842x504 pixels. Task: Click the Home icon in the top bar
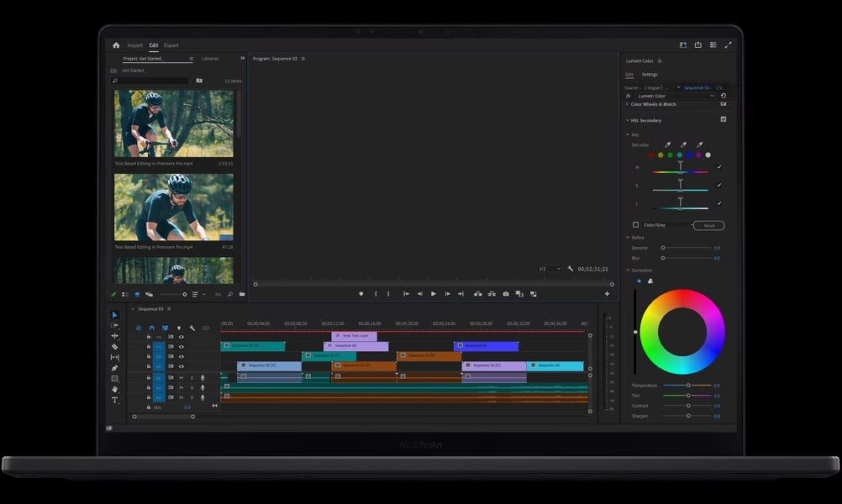click(x=116, y=45)
